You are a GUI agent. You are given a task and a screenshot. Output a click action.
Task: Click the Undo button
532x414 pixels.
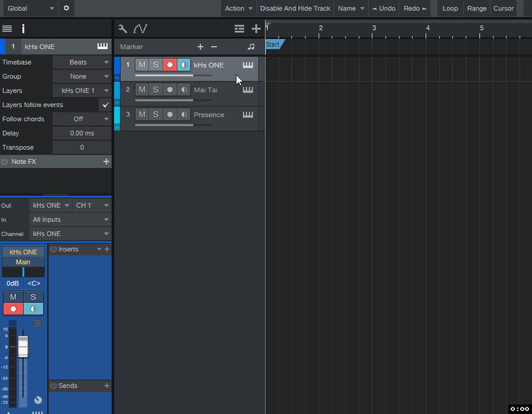[384, 8]
